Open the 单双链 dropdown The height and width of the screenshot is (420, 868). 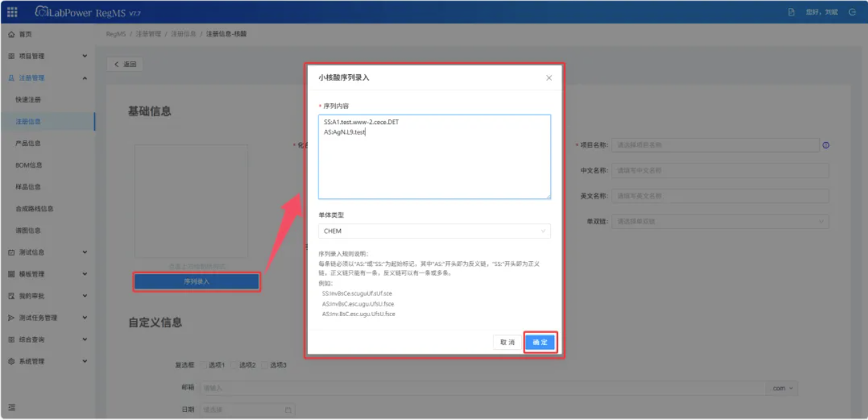[720, 222]
